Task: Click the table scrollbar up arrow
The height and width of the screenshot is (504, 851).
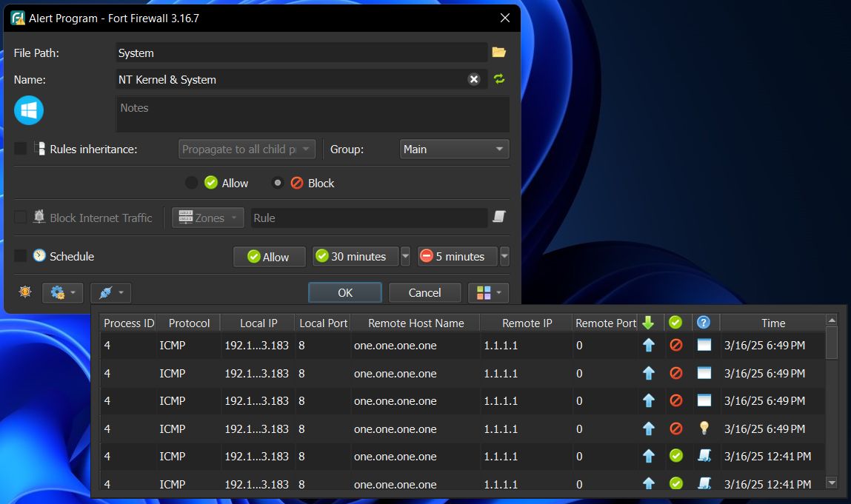Action: [832, 320]
